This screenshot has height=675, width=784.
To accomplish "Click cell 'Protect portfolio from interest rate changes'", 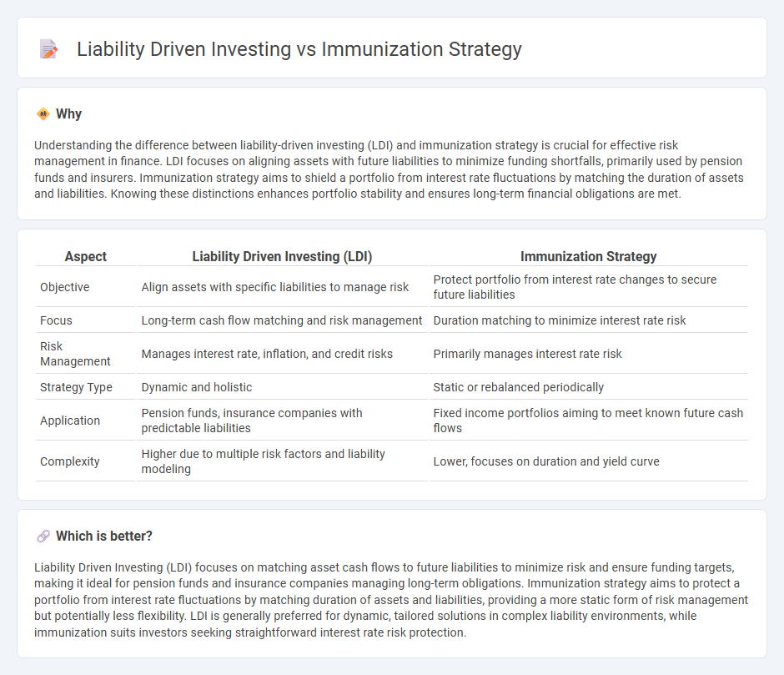I will click(589, 287).
